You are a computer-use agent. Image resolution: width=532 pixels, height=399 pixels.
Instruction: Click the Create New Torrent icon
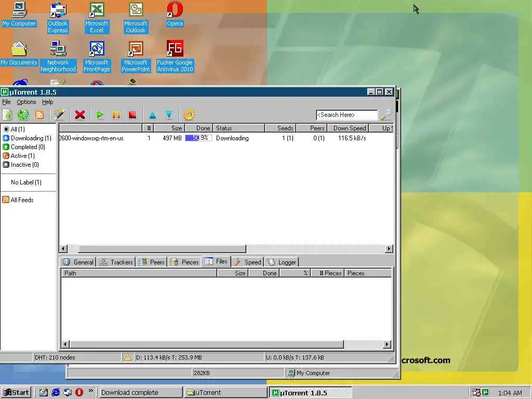[x=59, y=115]
